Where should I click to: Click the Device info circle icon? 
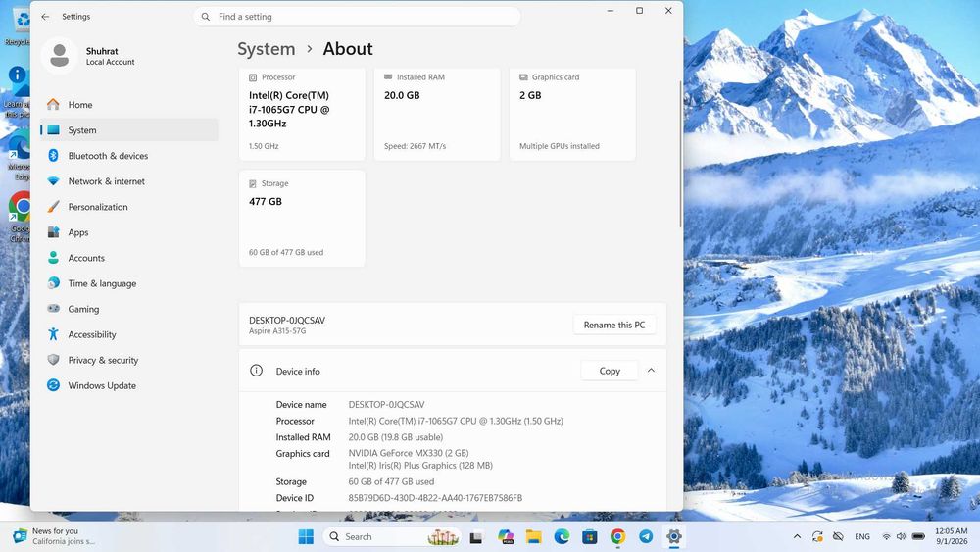pos(256,371)
